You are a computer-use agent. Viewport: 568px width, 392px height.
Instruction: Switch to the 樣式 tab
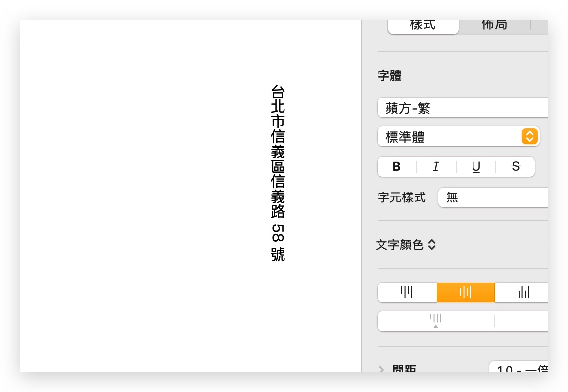pos(423,26)
